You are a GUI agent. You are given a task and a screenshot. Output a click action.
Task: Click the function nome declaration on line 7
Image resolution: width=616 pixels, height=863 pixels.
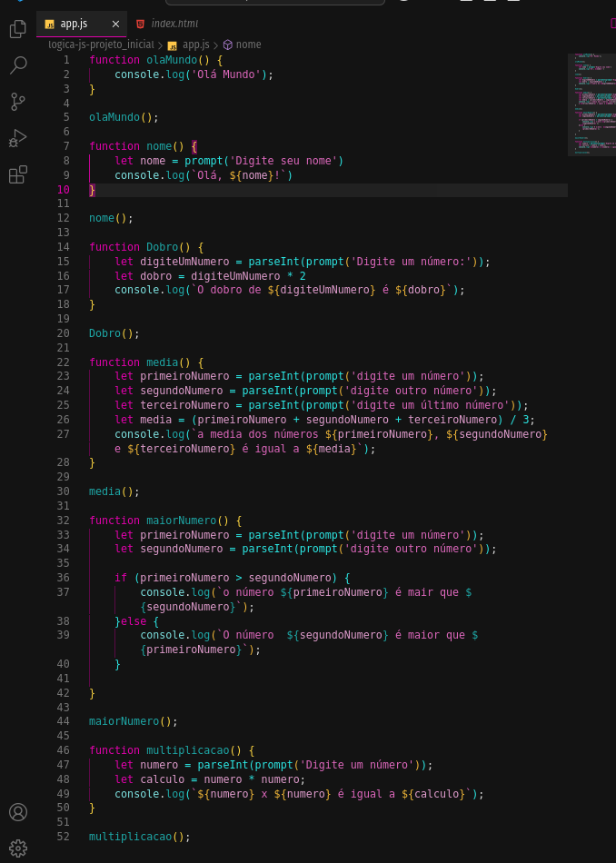tap(144, 146)
